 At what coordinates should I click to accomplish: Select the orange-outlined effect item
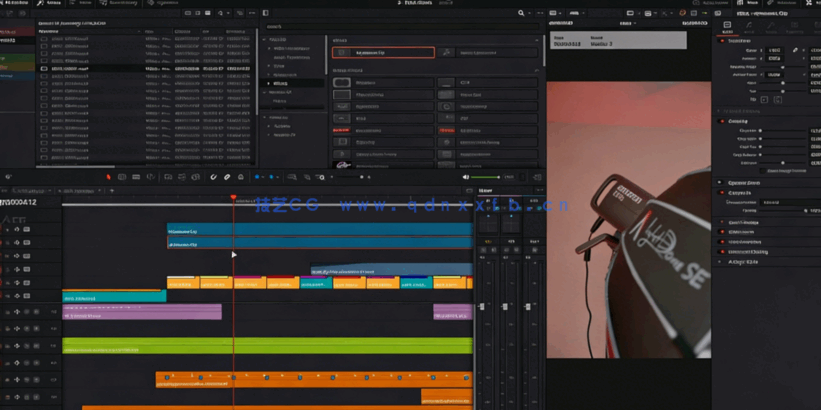click(x=383, y=52)
